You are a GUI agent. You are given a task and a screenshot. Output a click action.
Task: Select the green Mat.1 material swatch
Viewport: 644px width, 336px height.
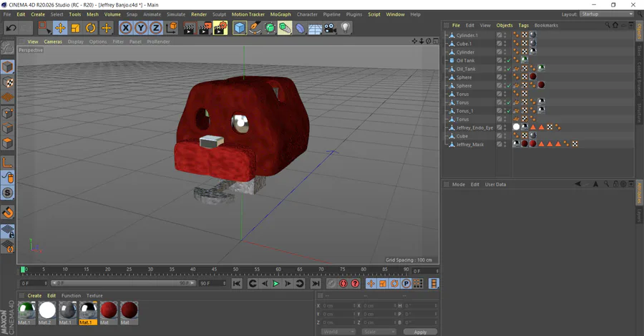(26, 313)
